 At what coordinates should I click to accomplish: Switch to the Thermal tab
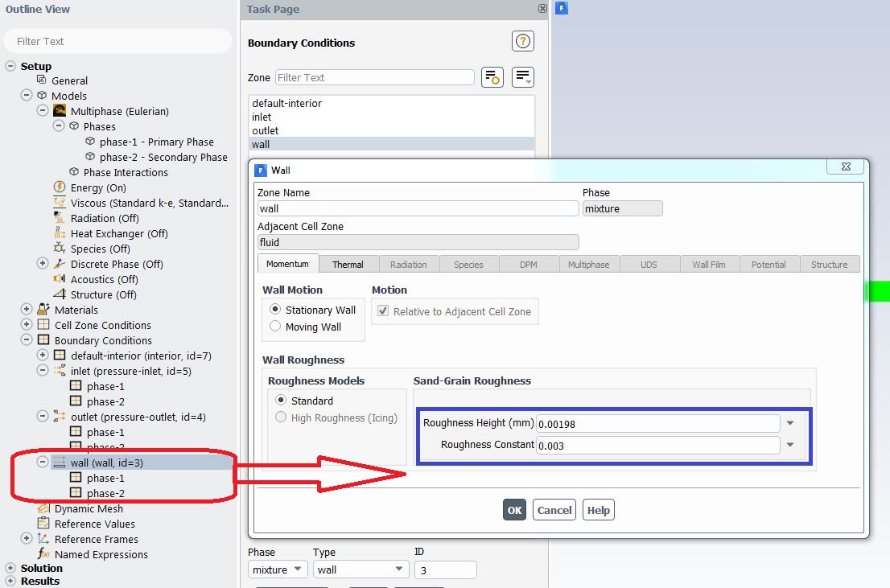(348, 262)
